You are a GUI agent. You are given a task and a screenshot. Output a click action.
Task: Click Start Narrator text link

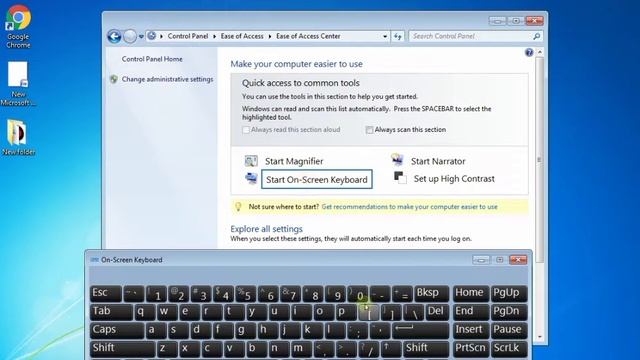coord(438,161)
